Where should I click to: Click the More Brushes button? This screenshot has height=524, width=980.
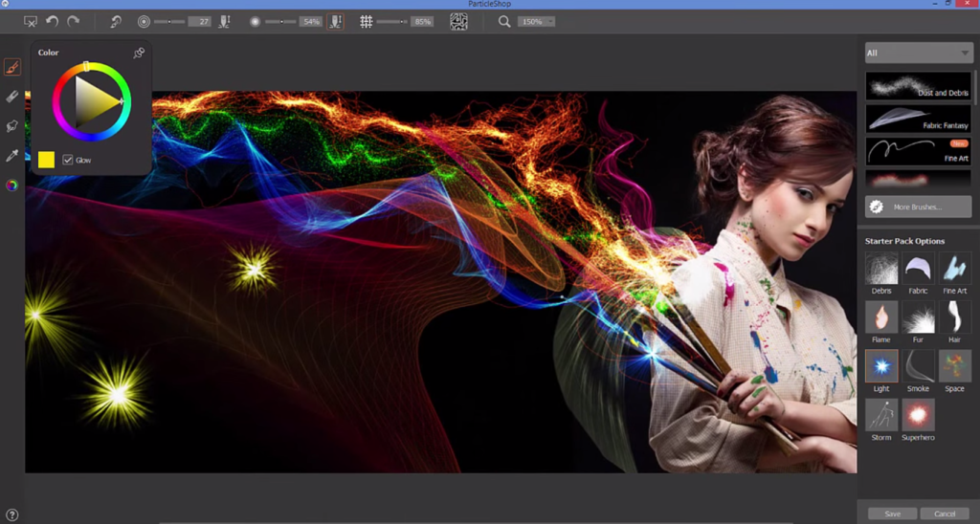pos(918,207)
